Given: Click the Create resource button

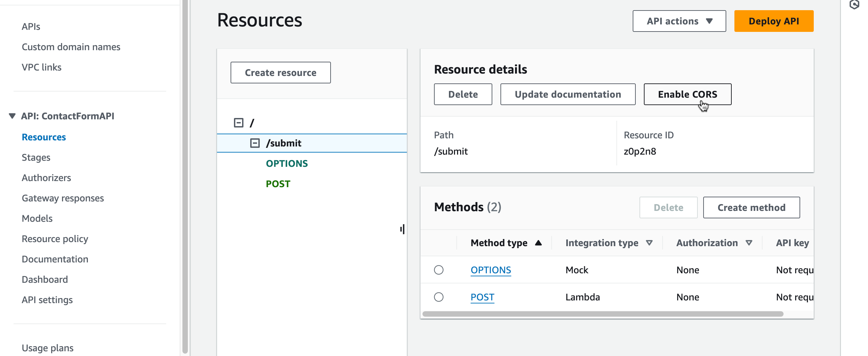Looking at the screenshot, I should [x=280, y=73].
